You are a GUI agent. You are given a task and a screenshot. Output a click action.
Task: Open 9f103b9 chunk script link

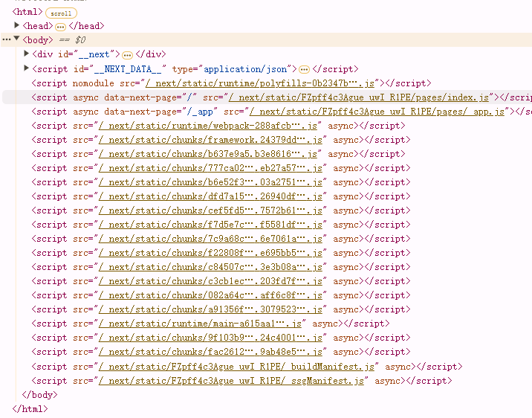point(210,338)
